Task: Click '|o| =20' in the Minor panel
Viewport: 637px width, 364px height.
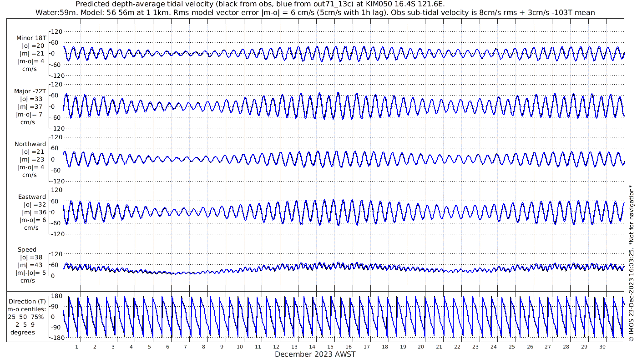Action: point(33,46)
